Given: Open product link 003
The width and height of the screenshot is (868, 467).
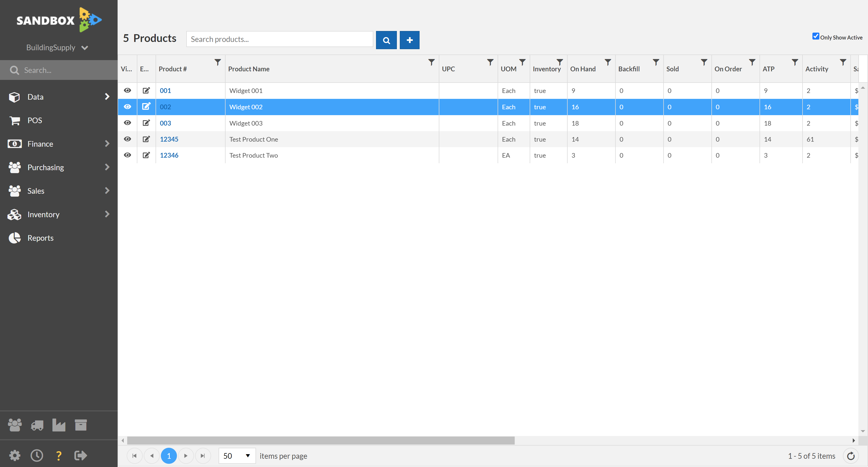Looking at the screenshot, I should coord(165,123).
